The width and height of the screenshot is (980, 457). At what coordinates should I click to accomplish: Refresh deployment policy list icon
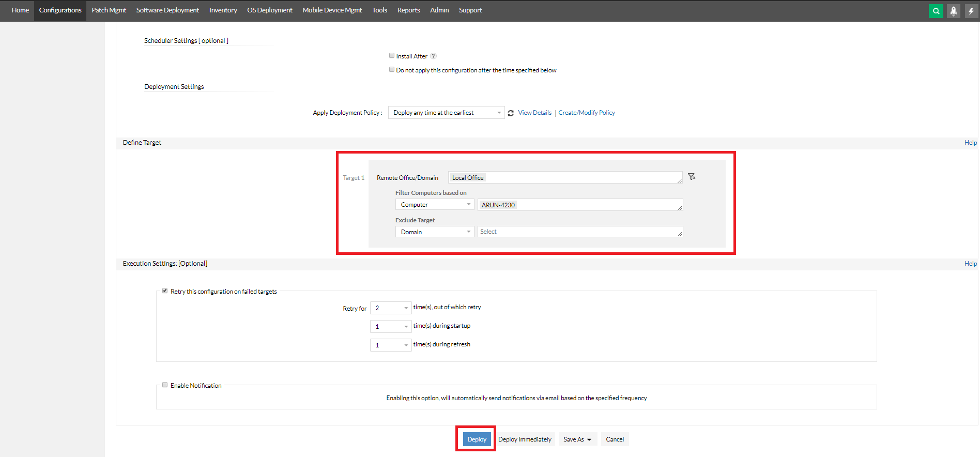(x=511, y=113)
